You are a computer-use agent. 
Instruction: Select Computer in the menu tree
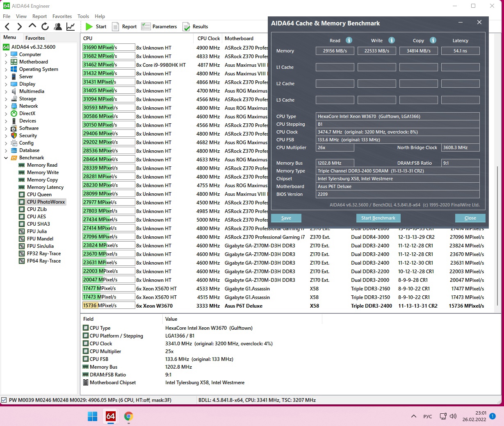(30, 54)
